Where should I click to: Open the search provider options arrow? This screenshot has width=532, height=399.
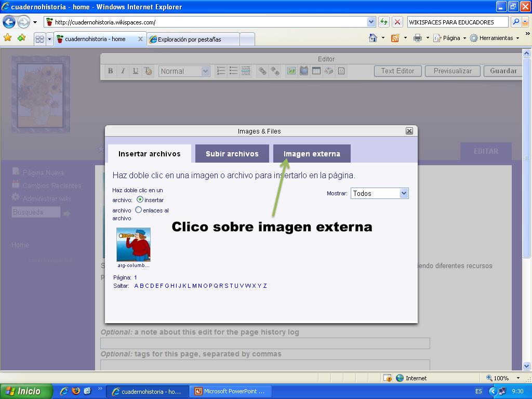(x=525, y=22)
